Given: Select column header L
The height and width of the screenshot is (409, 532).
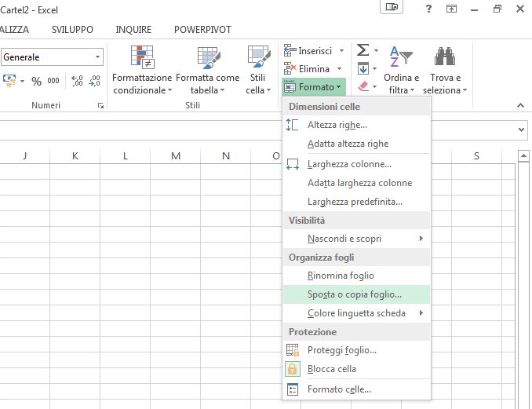Looking at the screenshot, I should coord(126,156).
